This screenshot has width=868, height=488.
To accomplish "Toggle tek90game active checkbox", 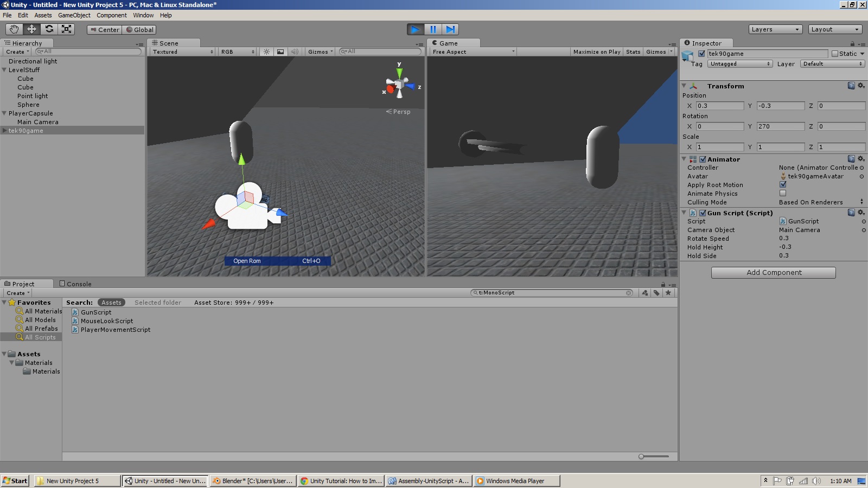I will tap(701, 54).
